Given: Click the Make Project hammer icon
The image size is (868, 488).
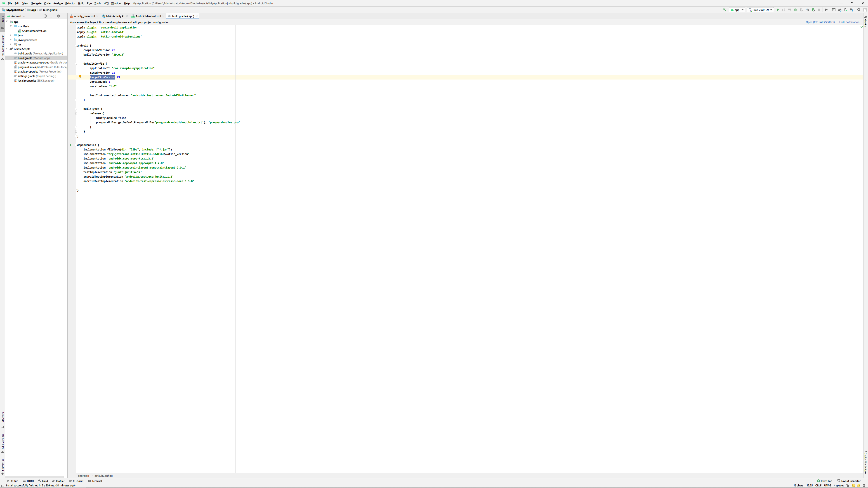Looking at the screenshot, I should coord(724,10).
